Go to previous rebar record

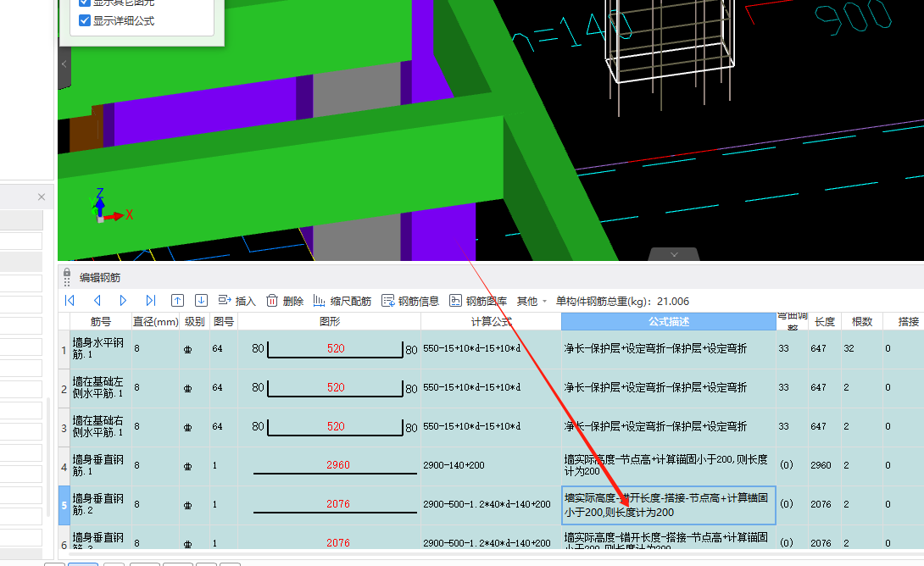click(97, 301)
